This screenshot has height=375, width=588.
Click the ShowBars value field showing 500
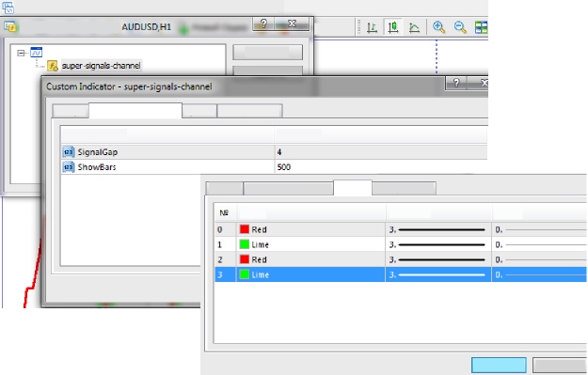click(381, 167)
